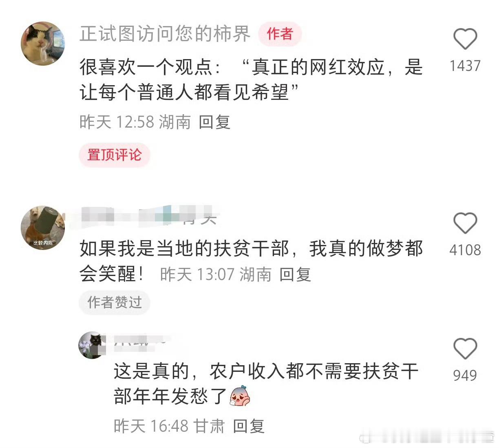The height and width of the screenshot is (448, 499).
Task: Tap the heart icon above 4108
Action: [465, 223]
